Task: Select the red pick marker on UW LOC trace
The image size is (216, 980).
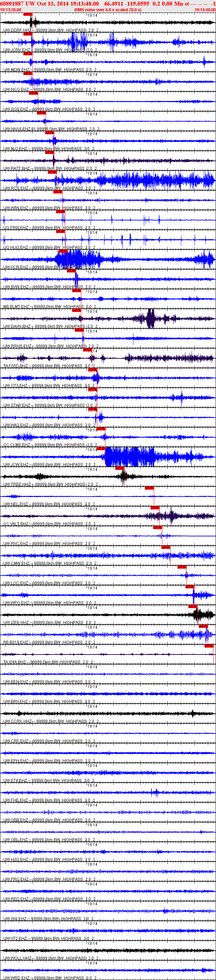Action: (x=182, y=567)
